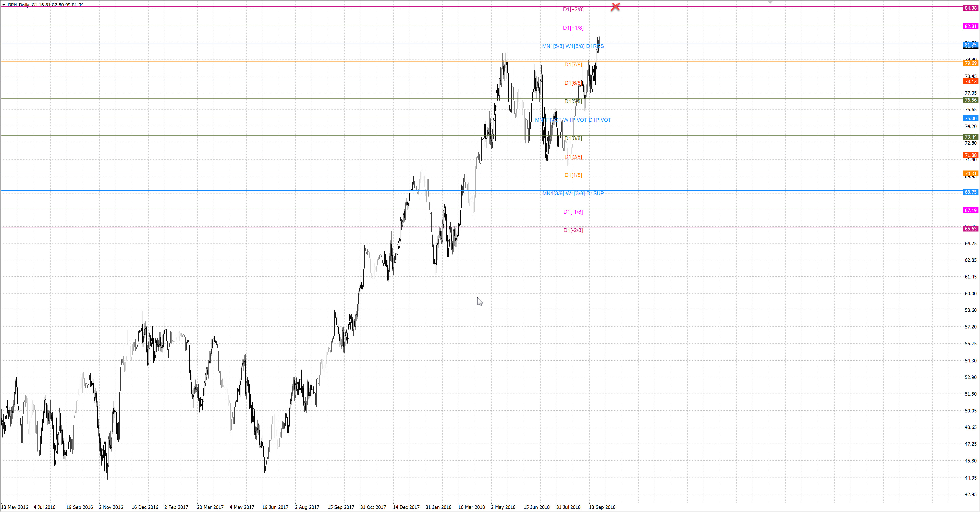Click the 60.00 price on the scale

971,293
